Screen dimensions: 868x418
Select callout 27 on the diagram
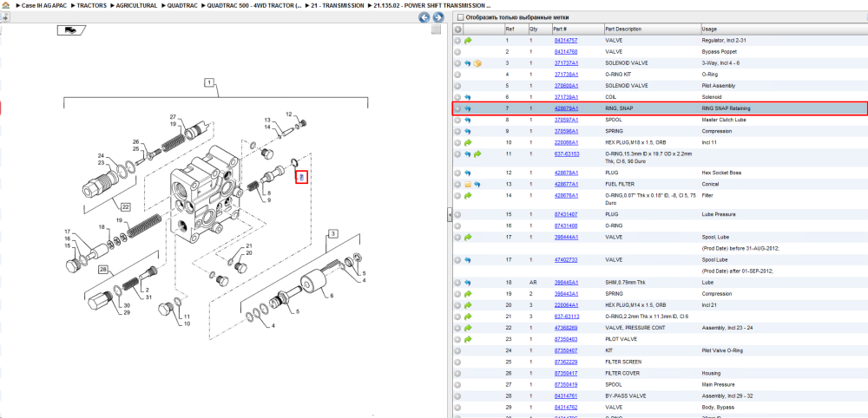173,117
